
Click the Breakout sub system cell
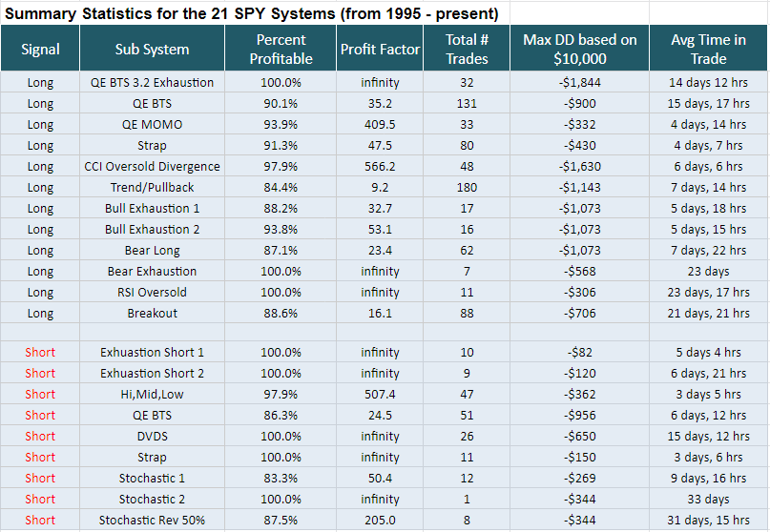coord(152,313)
